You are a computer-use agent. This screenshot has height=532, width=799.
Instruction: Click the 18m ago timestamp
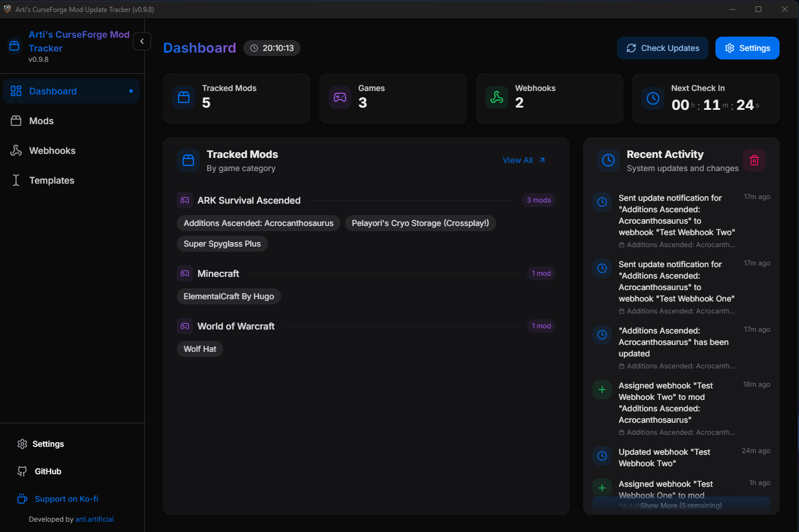tap(757, 384)
